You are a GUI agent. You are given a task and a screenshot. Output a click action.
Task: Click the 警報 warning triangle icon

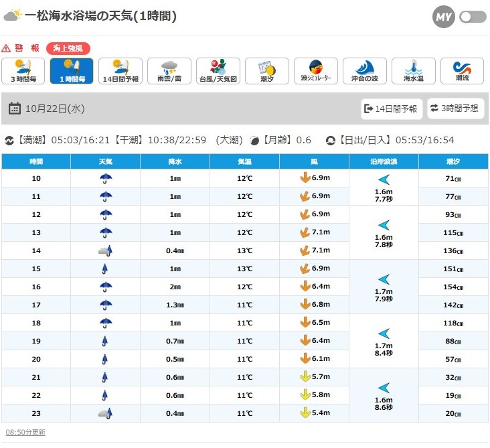point(7,48)
